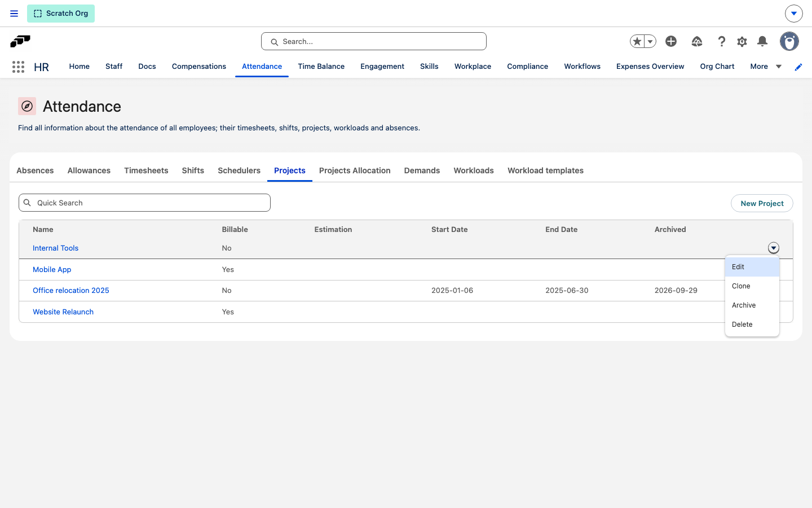Click the flair logo icon
The height and width of the screenshot is (508, 812).
click(x=20, y=41)
